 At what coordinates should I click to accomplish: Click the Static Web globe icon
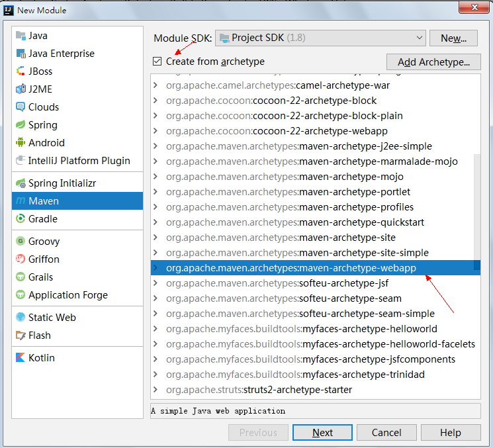pyautogui.click(x=21, y=317)
